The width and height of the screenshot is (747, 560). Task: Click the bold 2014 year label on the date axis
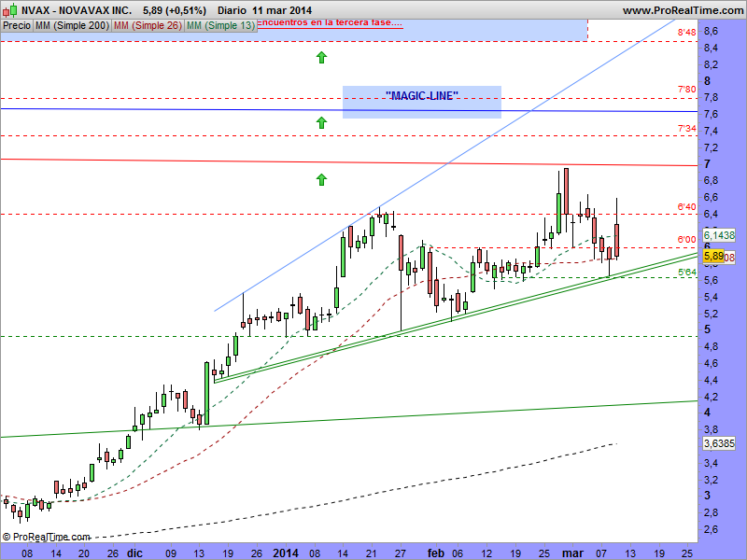(x=286, y=553)
